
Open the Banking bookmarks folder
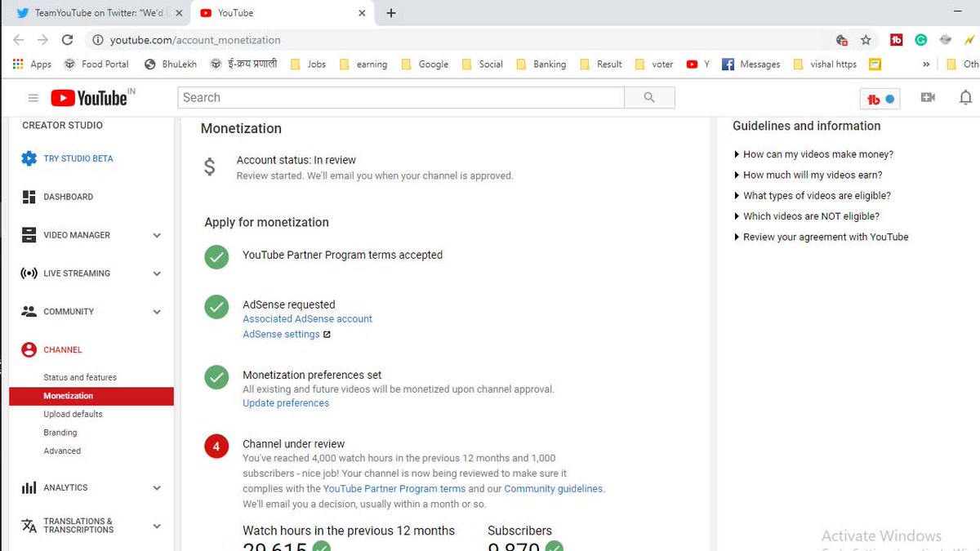coord(541,64)
